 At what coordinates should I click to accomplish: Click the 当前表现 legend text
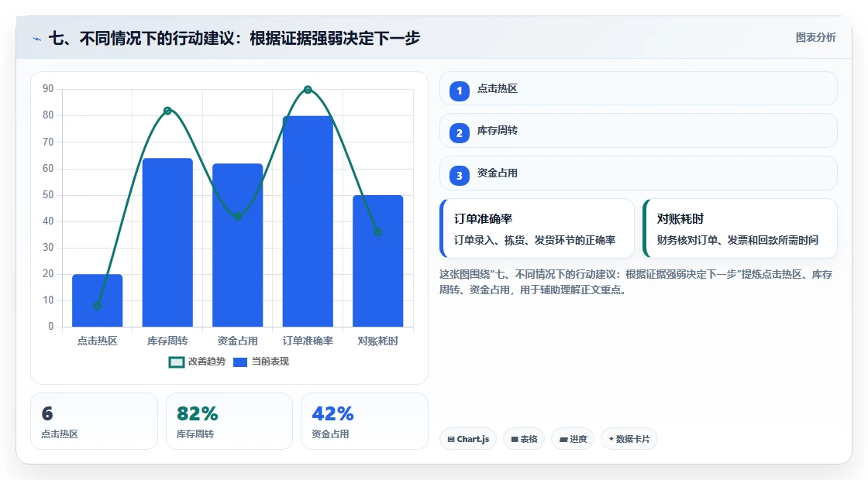click(270, 362)
